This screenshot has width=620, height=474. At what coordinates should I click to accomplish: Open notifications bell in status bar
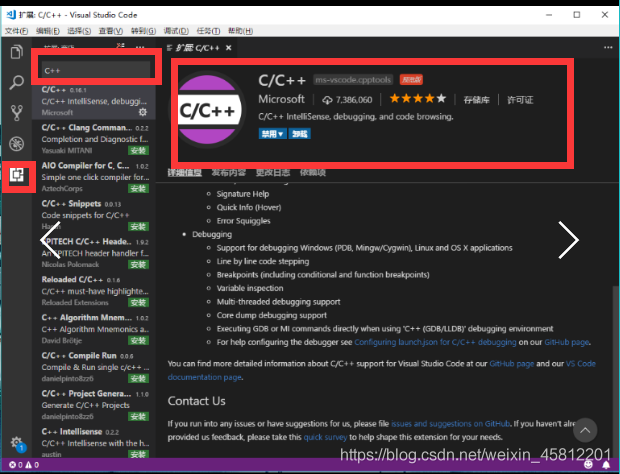click(x=606, y=465)
